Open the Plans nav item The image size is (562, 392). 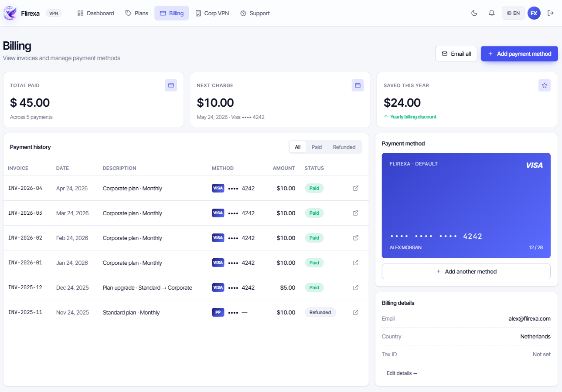click(x=137, y=13)
